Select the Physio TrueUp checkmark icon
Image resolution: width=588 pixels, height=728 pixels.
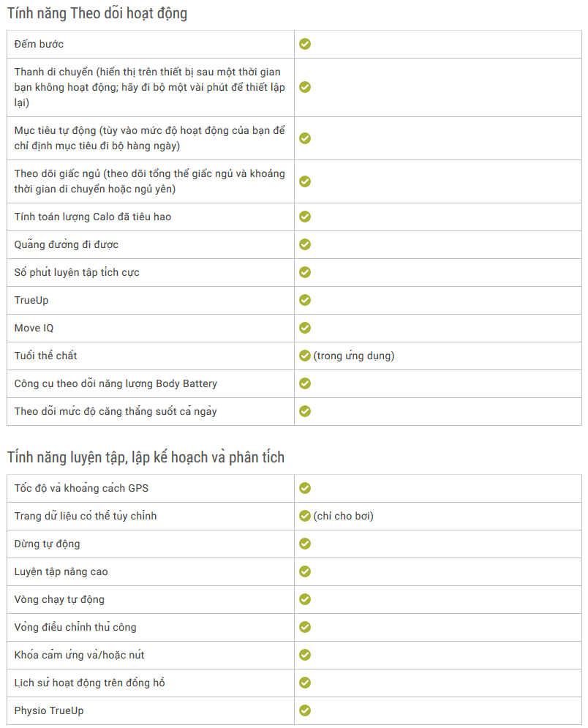(305, 711)
